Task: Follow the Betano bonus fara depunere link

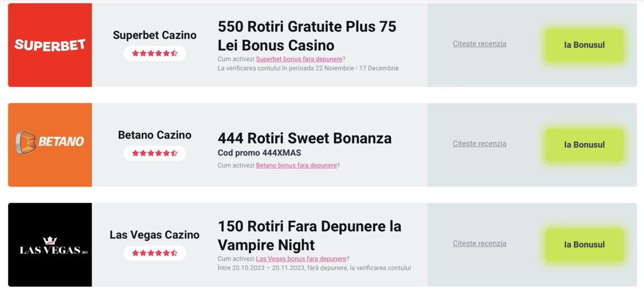Action: [x=296, y=166]
